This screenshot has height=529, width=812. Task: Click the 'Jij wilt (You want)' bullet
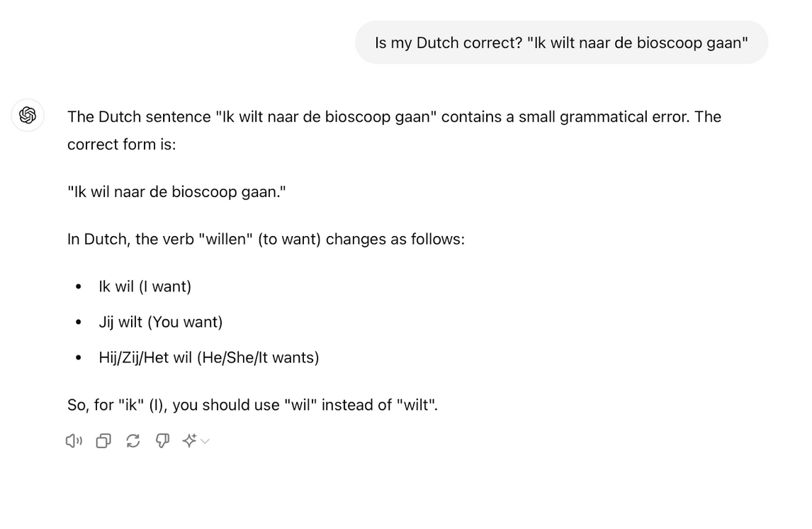tap(160, 322)
